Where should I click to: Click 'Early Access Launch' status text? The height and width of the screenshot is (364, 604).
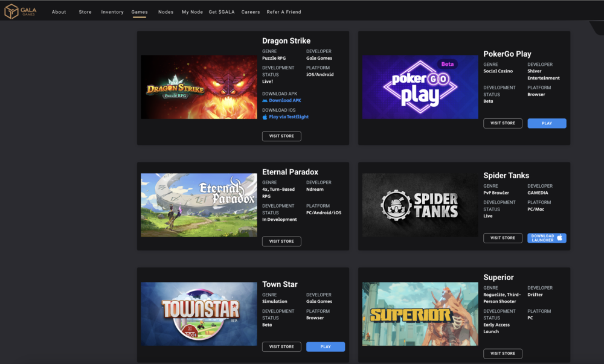496,328
